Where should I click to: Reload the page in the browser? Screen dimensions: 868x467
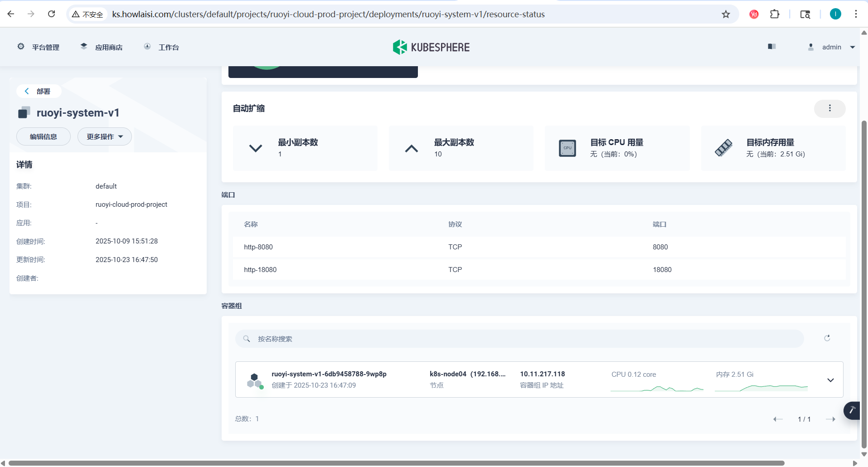pos(52,14)
